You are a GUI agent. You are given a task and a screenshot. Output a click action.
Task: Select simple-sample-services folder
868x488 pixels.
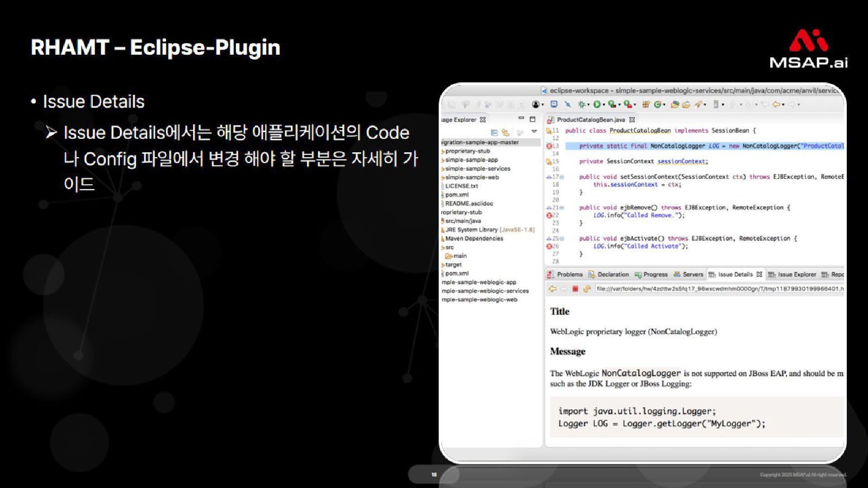476,169
